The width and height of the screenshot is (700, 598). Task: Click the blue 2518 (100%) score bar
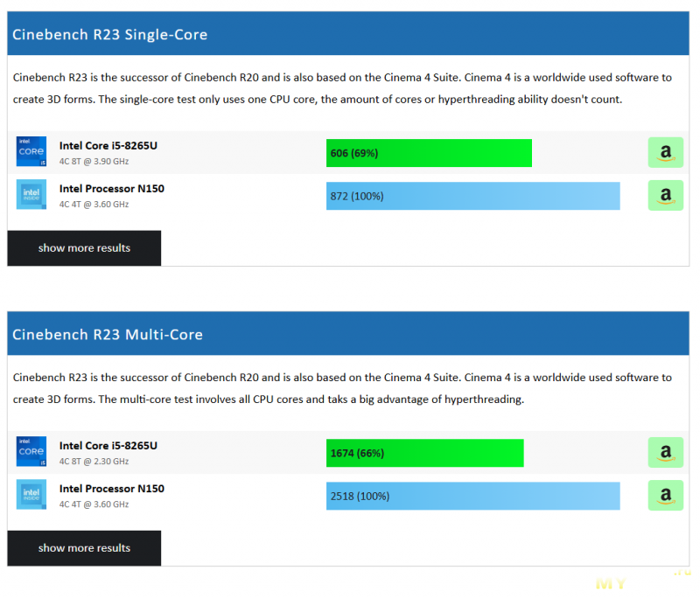[473, 496]
